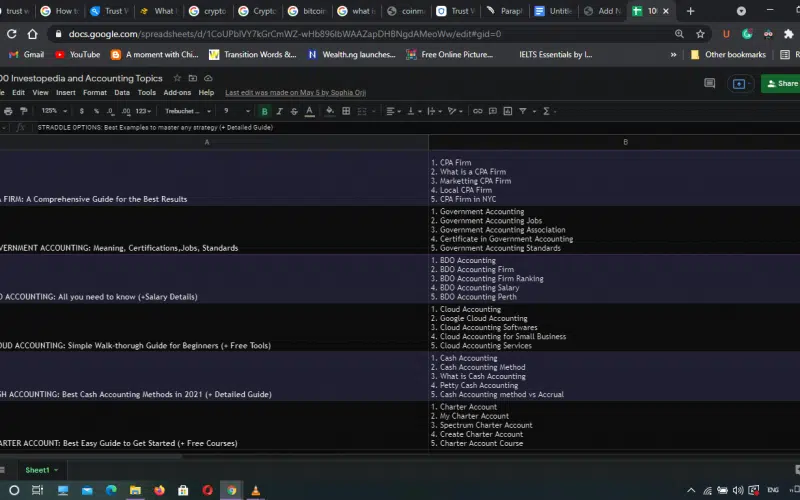Open the borders tool
This screenshot has width=800, height=500.
click(x=346, y=111)
